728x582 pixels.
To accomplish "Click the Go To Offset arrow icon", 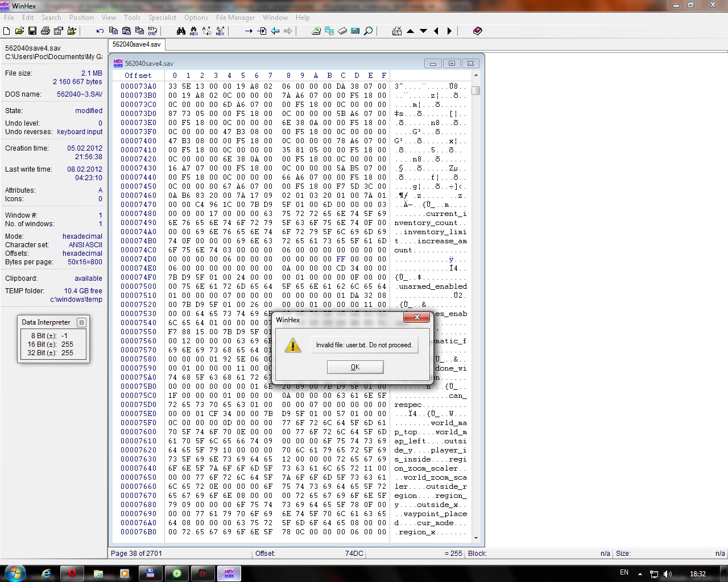I will [249, 31].
